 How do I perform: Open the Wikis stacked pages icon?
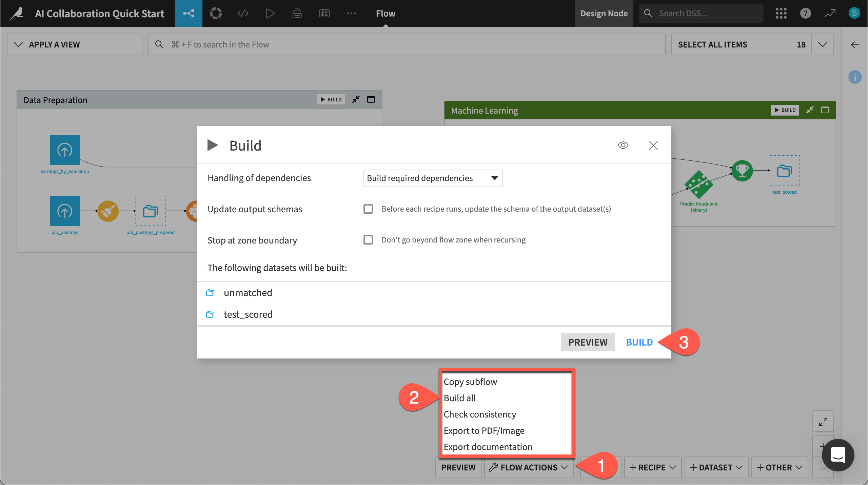pos(297,14)
